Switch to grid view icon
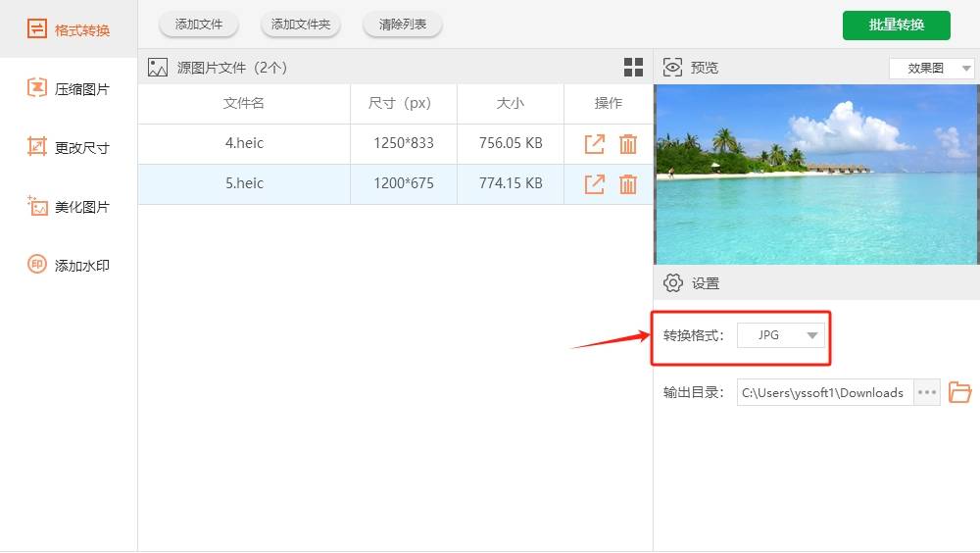Viewport: 980px width, 553px height. [633, 68]
